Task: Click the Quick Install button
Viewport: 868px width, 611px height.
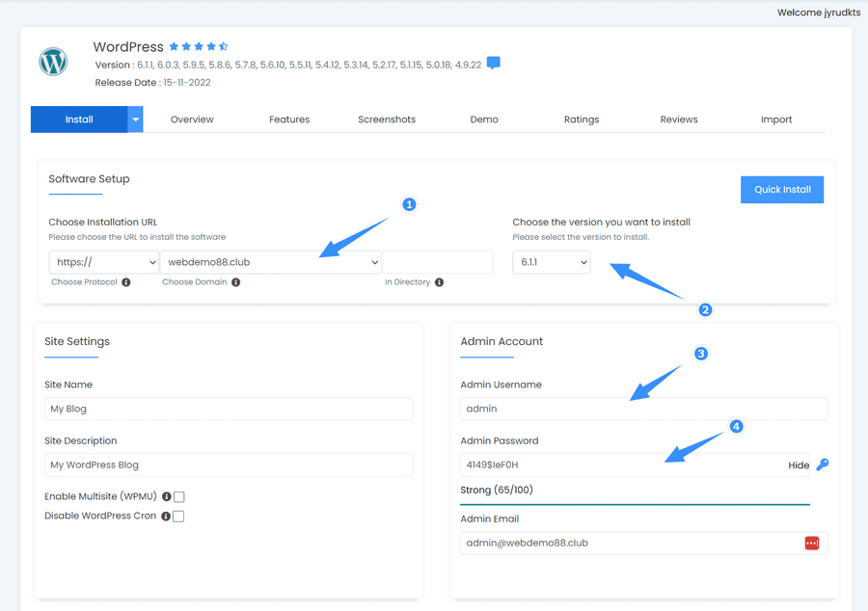Action: tap(782, 190)
